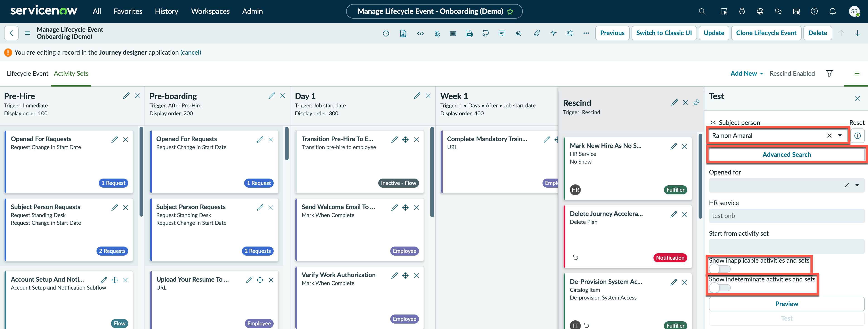Open the Favorites menu
The width and height of the screenshot is (868, 329).
coord(128,12)
